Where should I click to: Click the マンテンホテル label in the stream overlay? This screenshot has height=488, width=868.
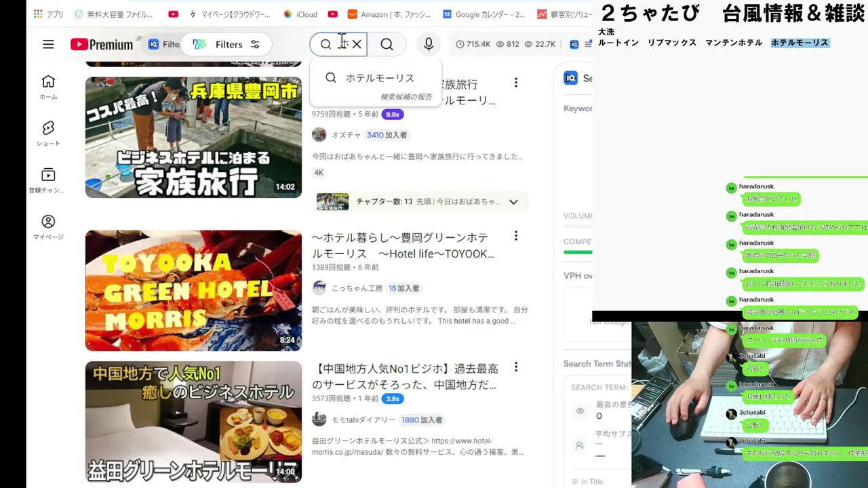coord(734,43)
